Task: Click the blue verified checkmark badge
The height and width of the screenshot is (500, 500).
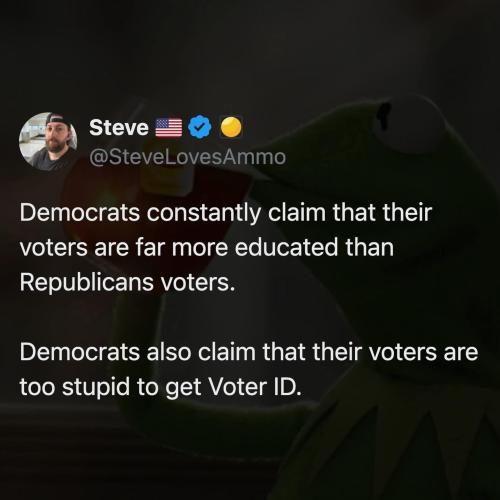Action: point(200,128)
